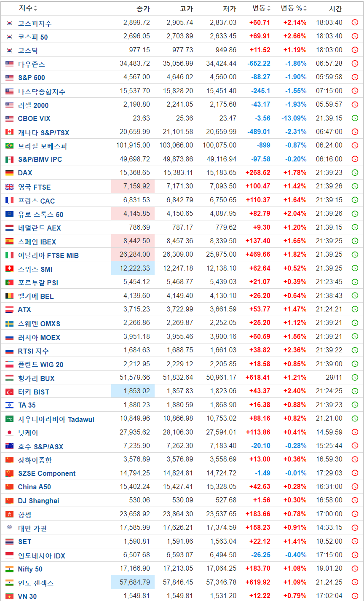Open the 이탈리아 FTSE MIB link

(x=48, y=255)
